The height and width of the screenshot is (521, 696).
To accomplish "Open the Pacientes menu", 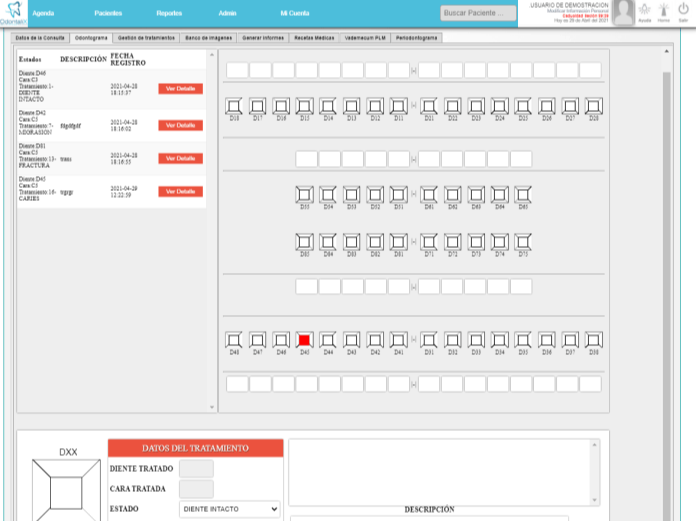I will [108, 13].
